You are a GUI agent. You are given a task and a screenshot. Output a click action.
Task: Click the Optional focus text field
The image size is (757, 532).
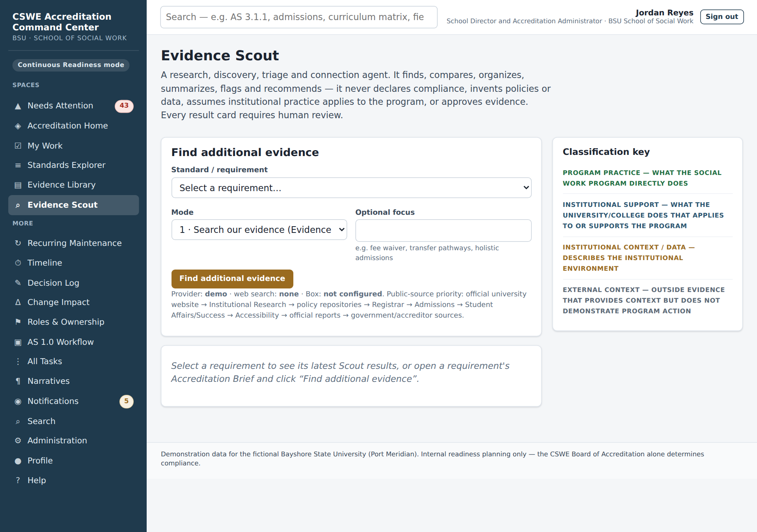point(443,231)
